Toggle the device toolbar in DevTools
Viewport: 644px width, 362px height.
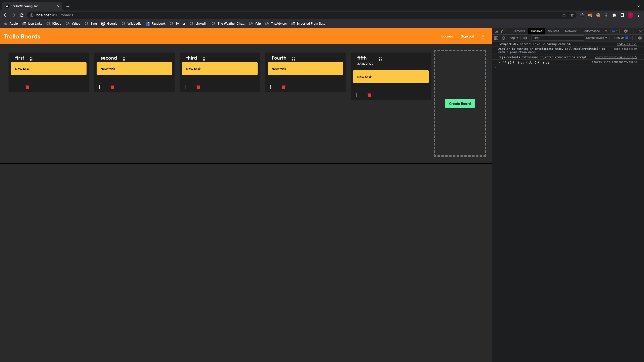click(503, 31)
